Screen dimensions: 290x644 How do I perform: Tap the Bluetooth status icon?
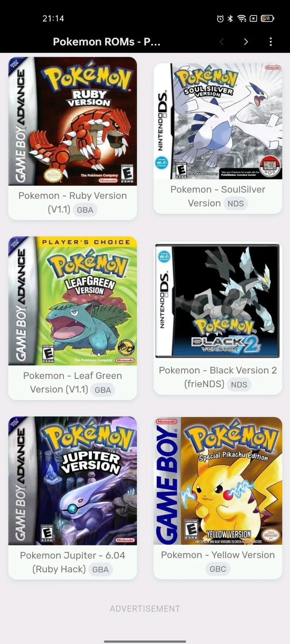230,19
